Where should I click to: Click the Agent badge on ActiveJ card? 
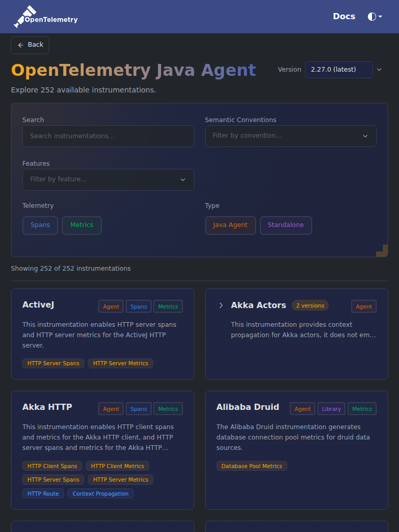(x=111, y=307)
